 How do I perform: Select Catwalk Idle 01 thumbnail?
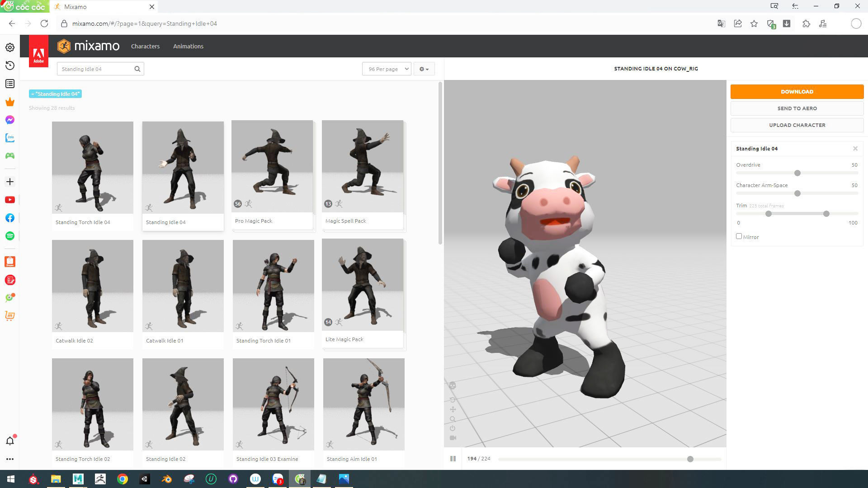click(x=183, y=286)
